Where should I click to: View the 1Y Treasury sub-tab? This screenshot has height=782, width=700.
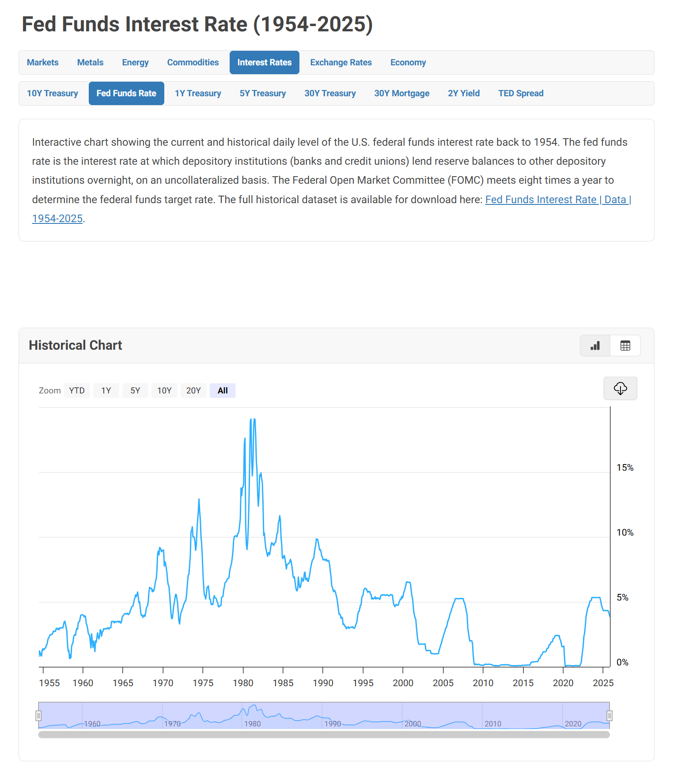(x=197, y=93)
